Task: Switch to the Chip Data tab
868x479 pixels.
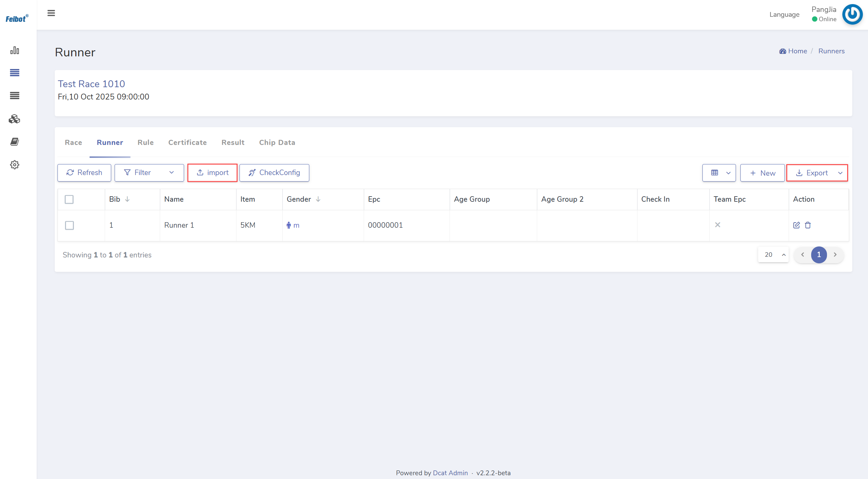Action: click(x=277, y=143)
